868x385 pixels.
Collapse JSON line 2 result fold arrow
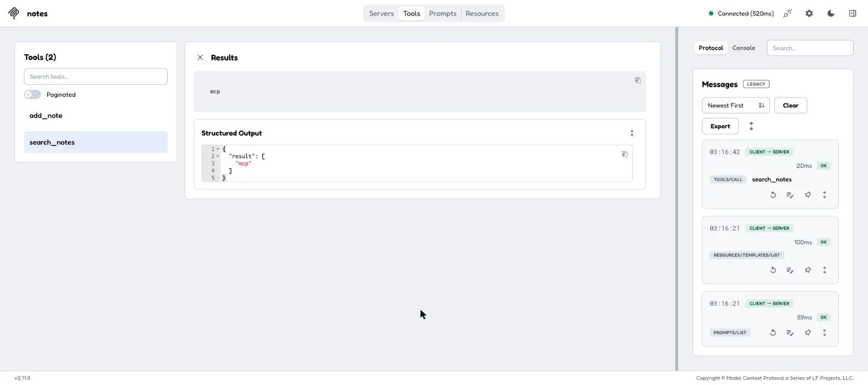[x=218, y=156]
